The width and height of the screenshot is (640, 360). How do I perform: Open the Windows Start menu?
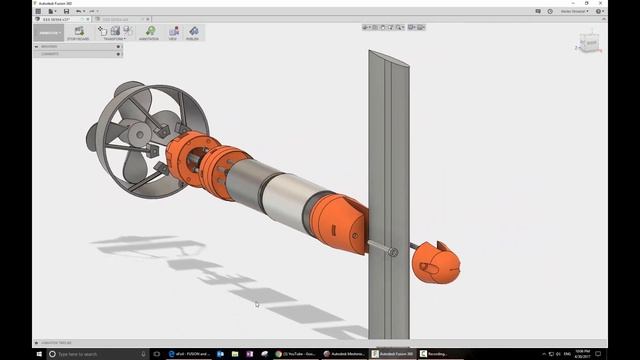[39, 354]
